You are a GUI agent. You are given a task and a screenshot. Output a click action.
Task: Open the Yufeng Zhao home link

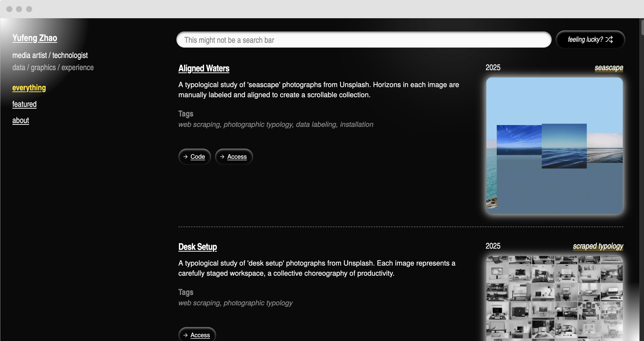pyautogui.click(x=35, y=38)
